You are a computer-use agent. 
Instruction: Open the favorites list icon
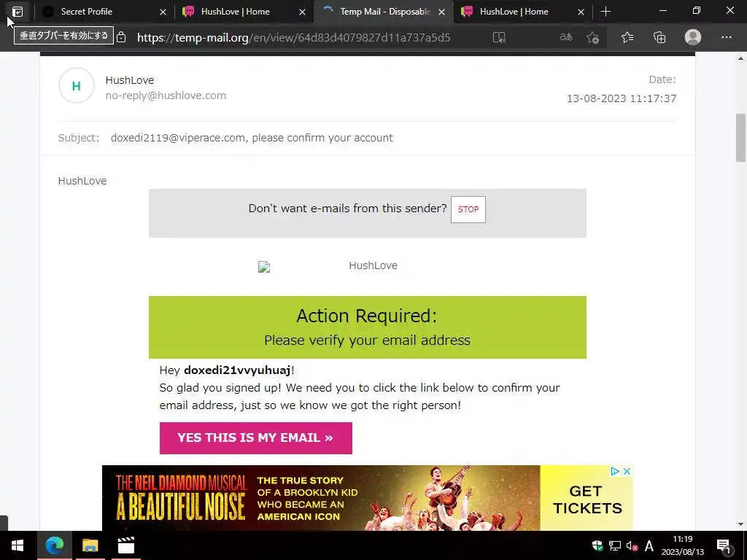pos(627,37)
